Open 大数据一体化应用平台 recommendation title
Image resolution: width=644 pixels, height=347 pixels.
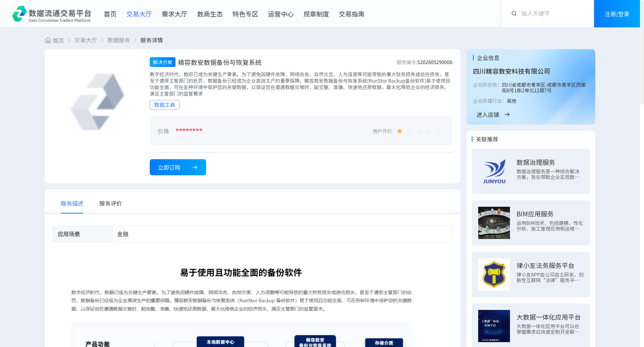pos(549,317)
